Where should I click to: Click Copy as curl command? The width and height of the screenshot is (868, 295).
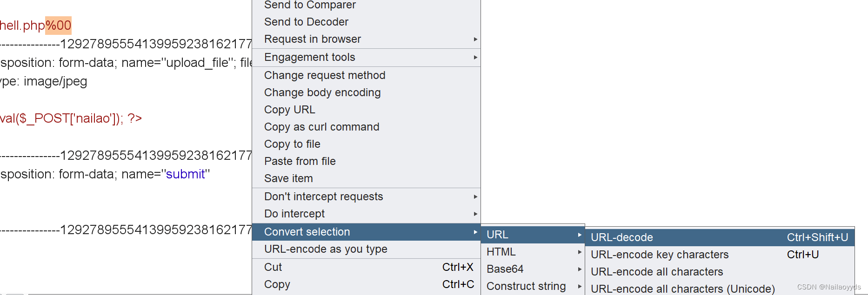coord(321,127)
